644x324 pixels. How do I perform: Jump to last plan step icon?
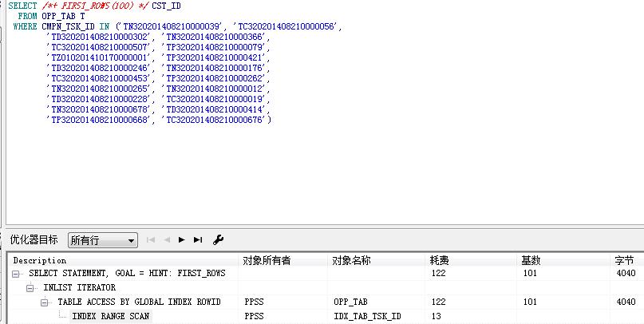coord(198,240)
